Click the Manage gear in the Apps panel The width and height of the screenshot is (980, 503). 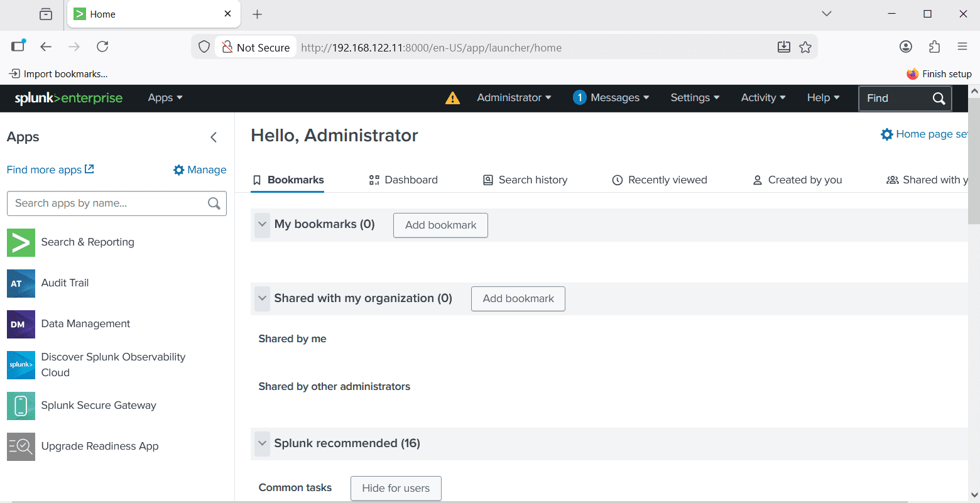pyautogui.click(x=199, y=170)
